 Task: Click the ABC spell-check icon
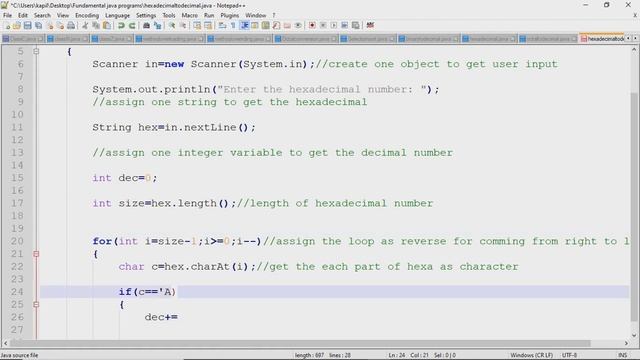tap(370, 26)
